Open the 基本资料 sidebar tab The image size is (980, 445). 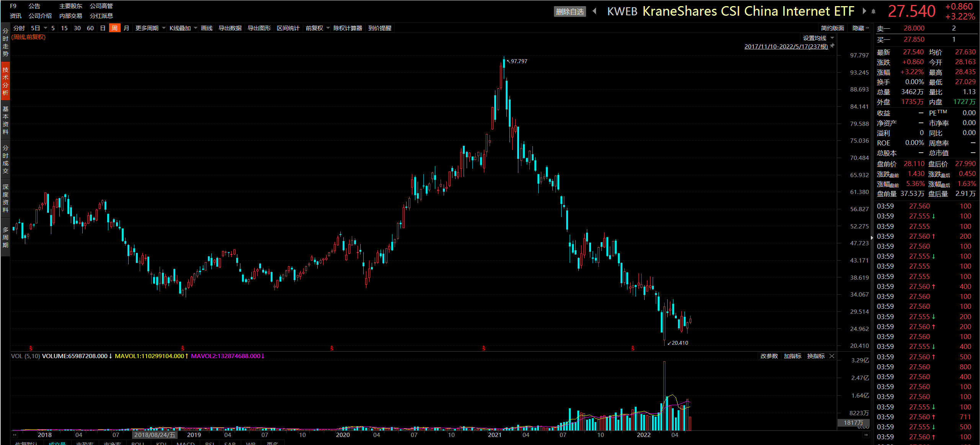pyautogui.click(x=5, y=121)
